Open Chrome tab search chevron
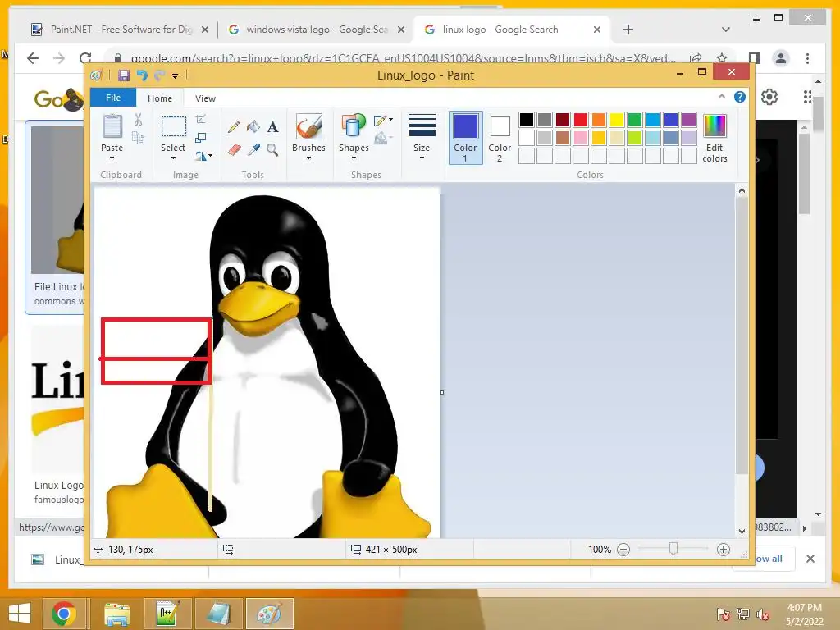Viewport: 840px width, 630px height. 726,30
